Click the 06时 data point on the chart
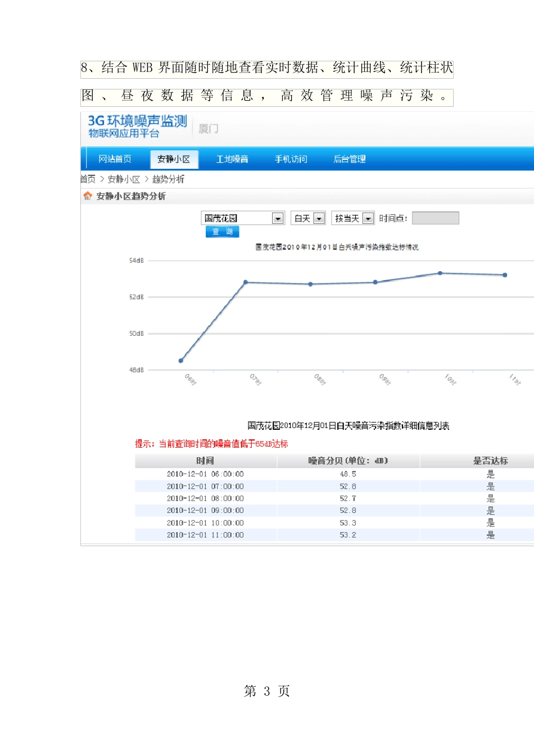 pos(181,361)
